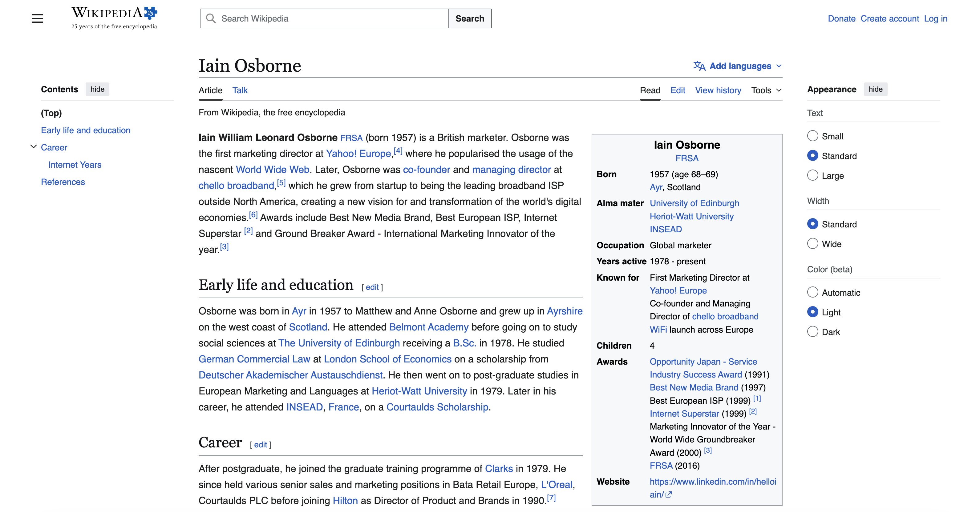Open University of Edinburgh in infobox
Screen dimensions: 980x512
[694, 203]
